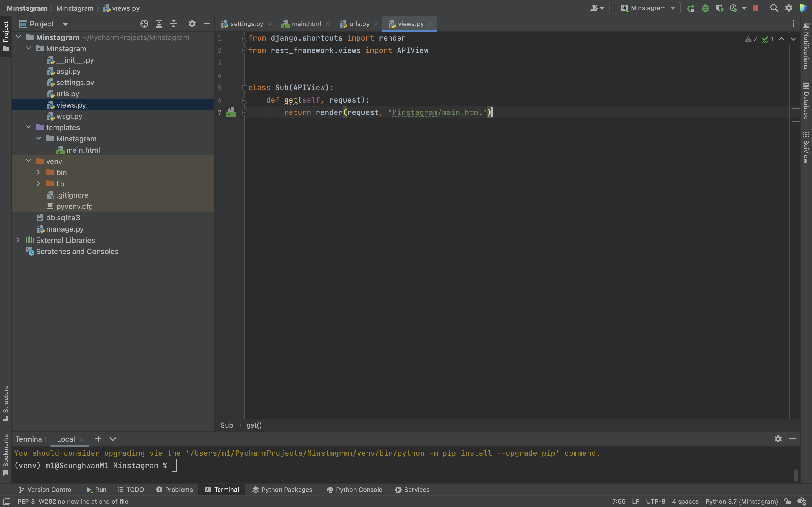Image resolution: width=812 pixels, height=507 pixels.
Task: Add new terminal session with plus button
Action: point(98,439)
